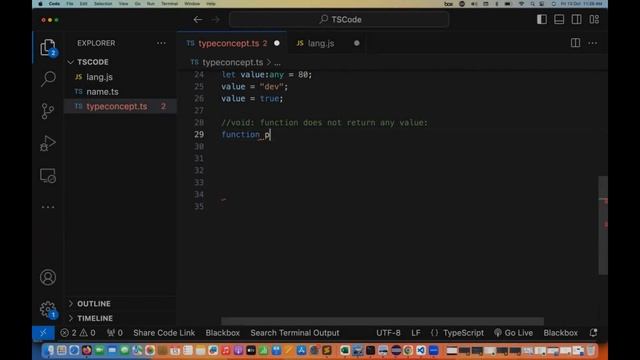Open the Help menu
This screenshot has height=360, width=640.
[211, 4]
